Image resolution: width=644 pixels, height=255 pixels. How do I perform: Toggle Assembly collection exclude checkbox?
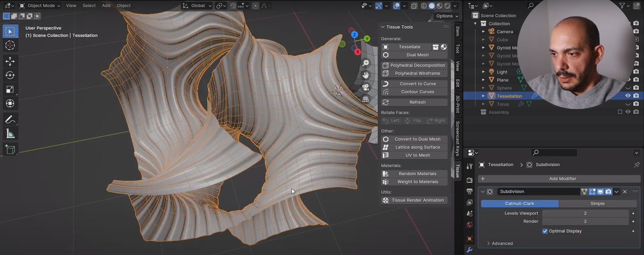tap(620, 112)
